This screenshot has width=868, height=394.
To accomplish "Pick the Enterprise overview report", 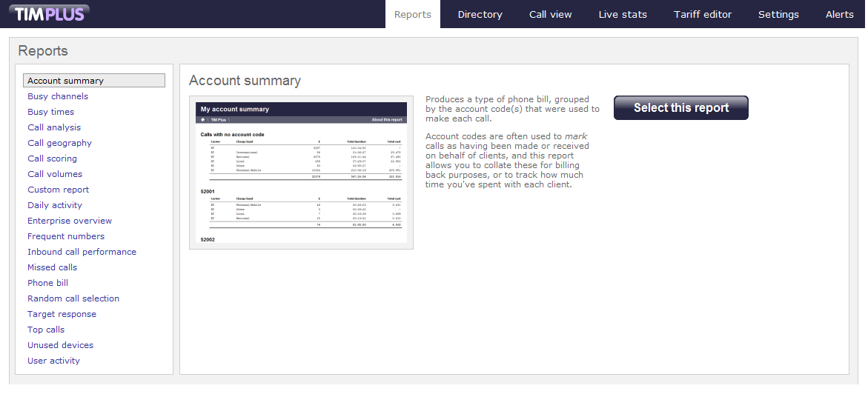I will pyautogui.click(x=70, y=221).
